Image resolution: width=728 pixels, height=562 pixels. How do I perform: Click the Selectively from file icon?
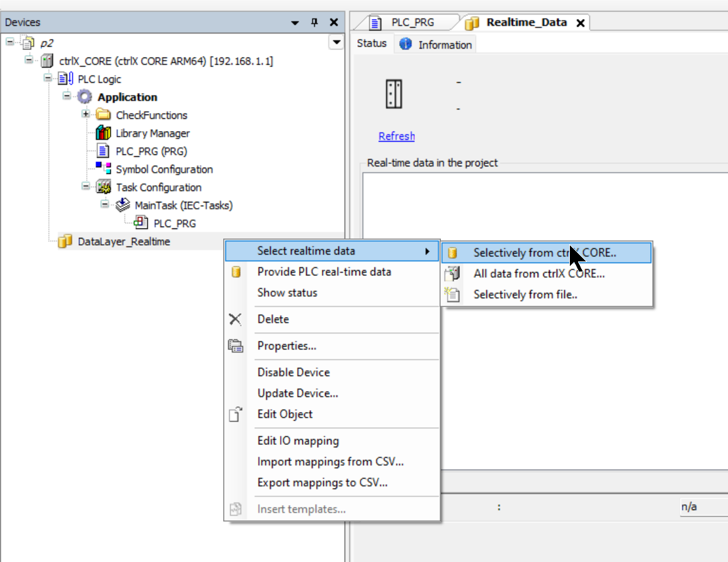coord(452,294)
